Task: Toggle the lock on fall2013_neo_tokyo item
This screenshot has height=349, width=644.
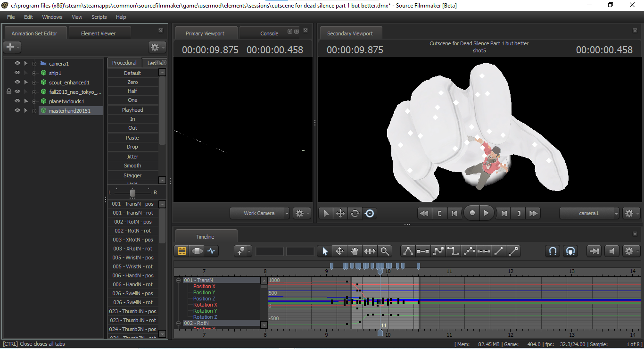Action: (9, 91)
